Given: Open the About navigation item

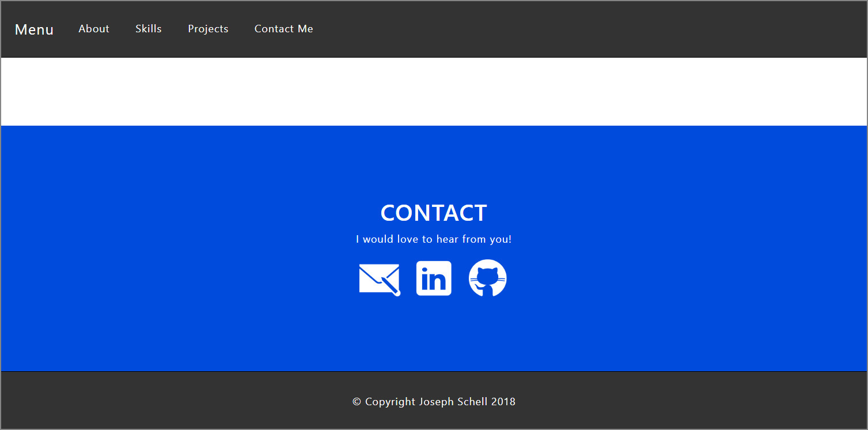Looking at the screenshot, I should click(94, 28).
